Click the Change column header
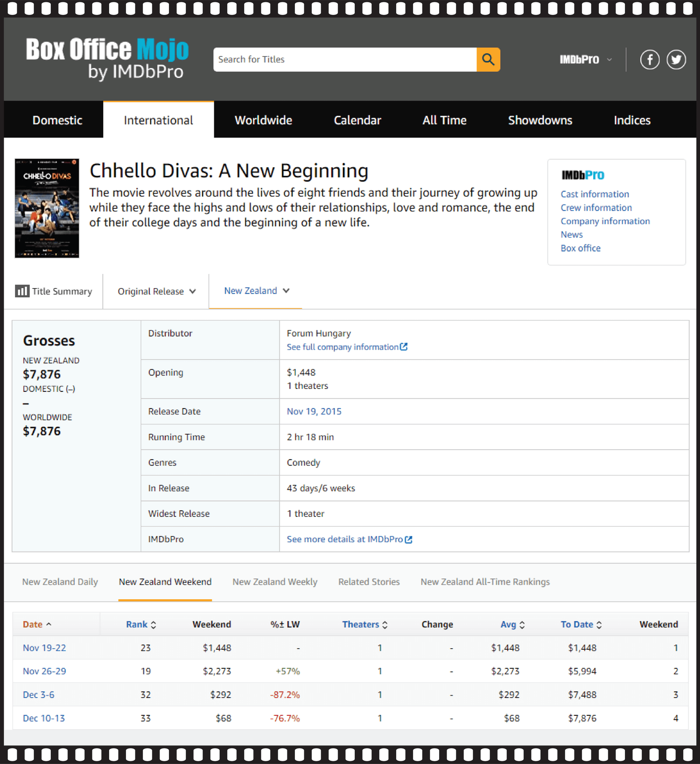Screen dimensions: 700x764 click(x=437, y=625)
